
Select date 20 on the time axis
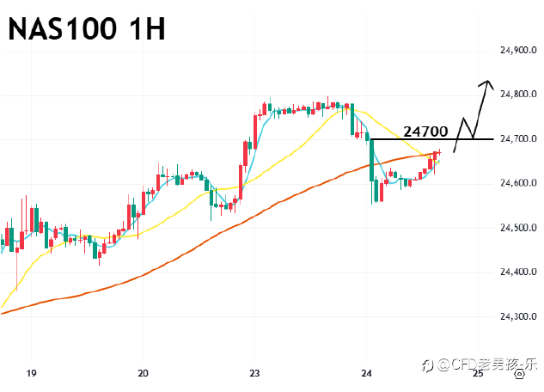point(144,373)
